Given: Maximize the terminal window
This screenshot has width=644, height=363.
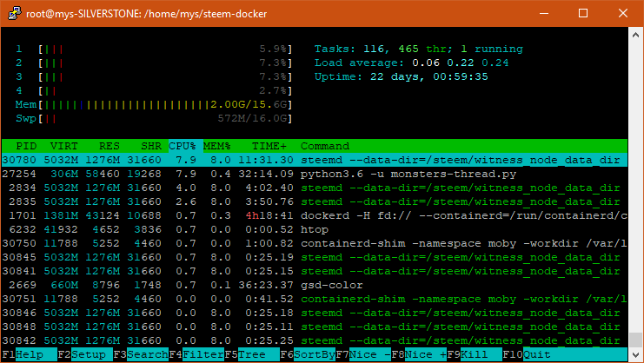Looking at the screenshot, I should click(582, 13).
